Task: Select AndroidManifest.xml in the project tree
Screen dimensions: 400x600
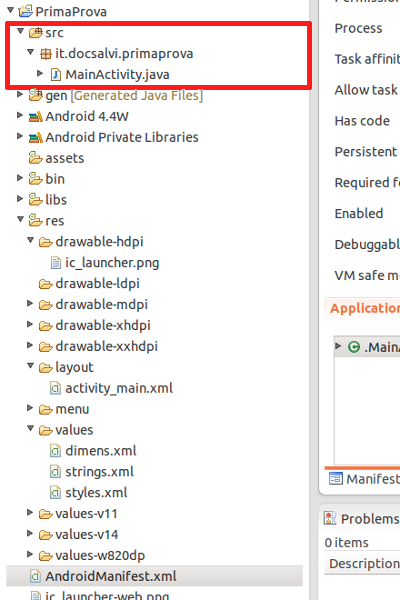Action: click(x=111, y=576)
